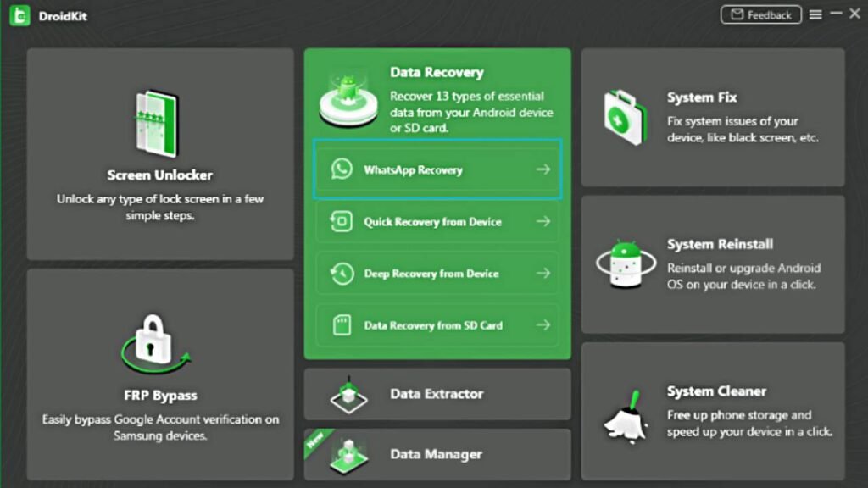Click the System Fix title
868x488 pixels.
[x=702, y=97]
